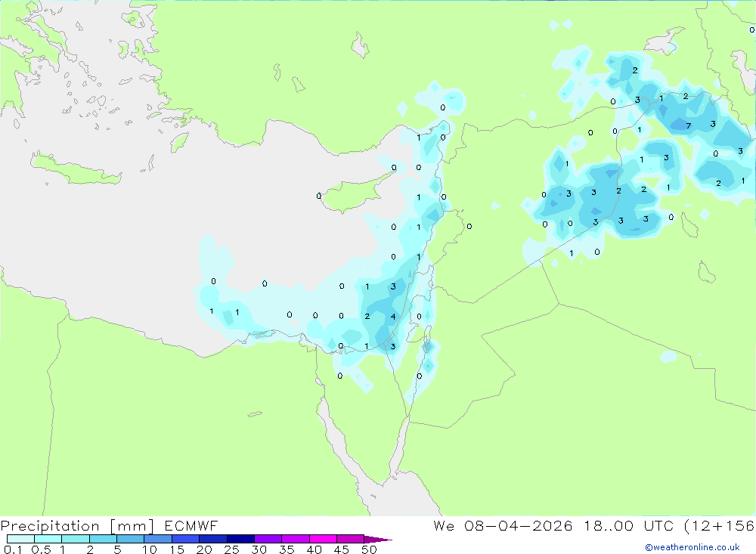Image resolution: width=756 pixels, height=554 pixels.
Task: Click the purple arrow tip ending the legend
Action: 379,540
